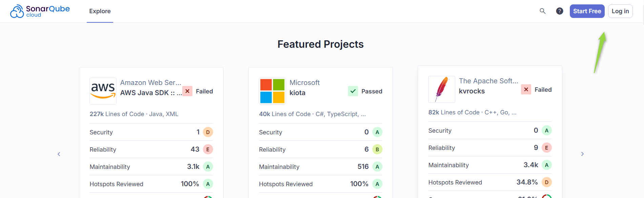Click kvrocks Hotspots Reviewed 34.8% value
Viewport: 644px width, 198px height.
click(x=527, y=182)
